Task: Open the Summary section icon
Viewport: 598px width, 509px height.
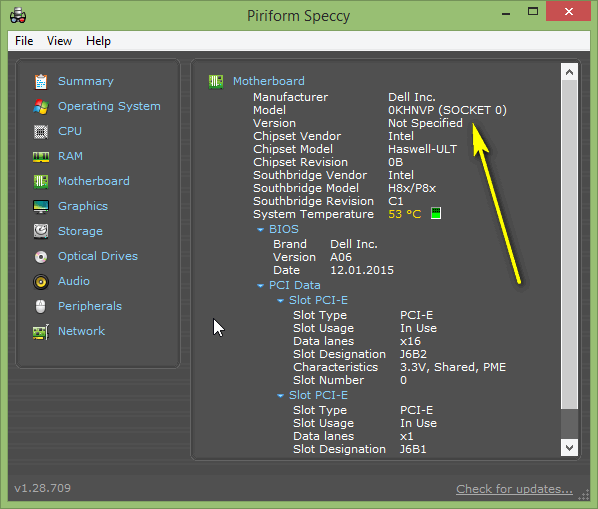Action: coord(41,82)
